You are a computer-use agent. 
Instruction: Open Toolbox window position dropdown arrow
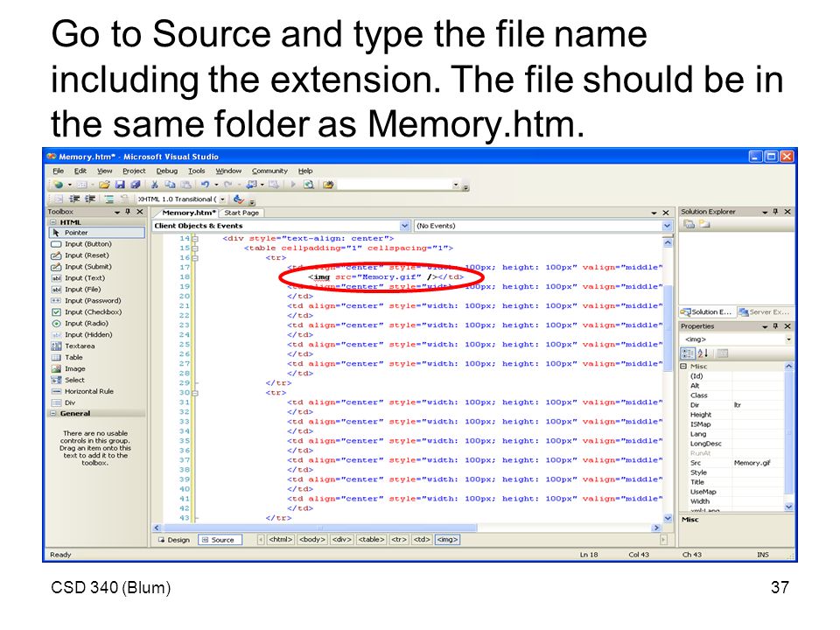coord(116,212)
